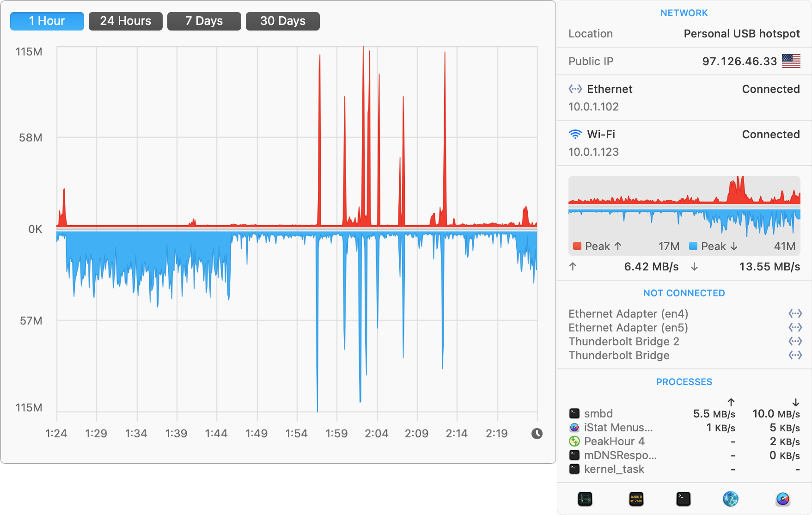Click the download arrow beside 13.55 MB/s
Viewport: 812px width, 515px height.
click(694, 266)
